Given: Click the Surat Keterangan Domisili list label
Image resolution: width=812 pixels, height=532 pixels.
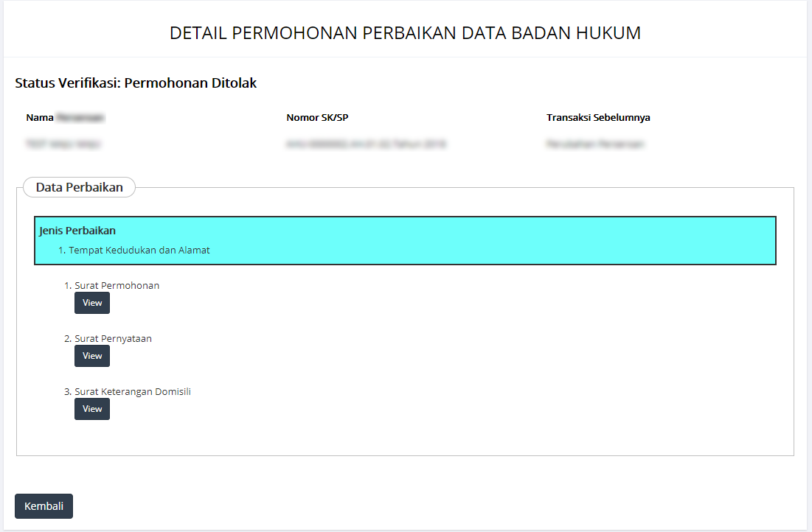Looking at the screenshot, I should pos(133,392).
